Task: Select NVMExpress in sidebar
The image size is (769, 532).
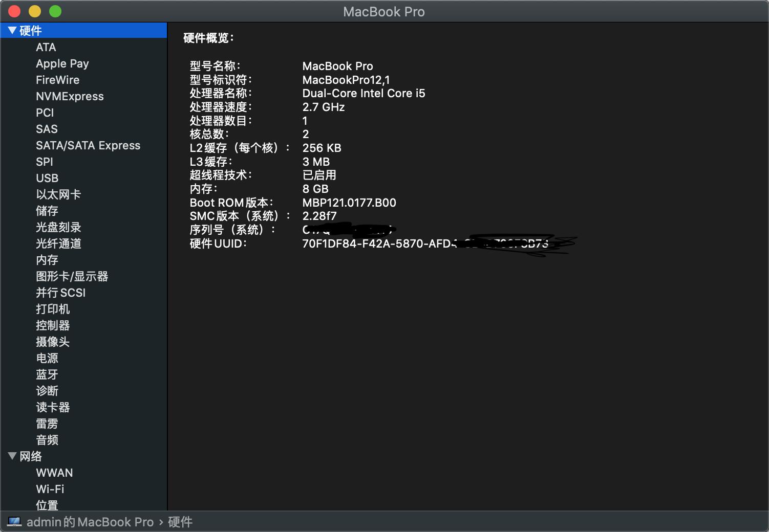Action: coord(70,96)
